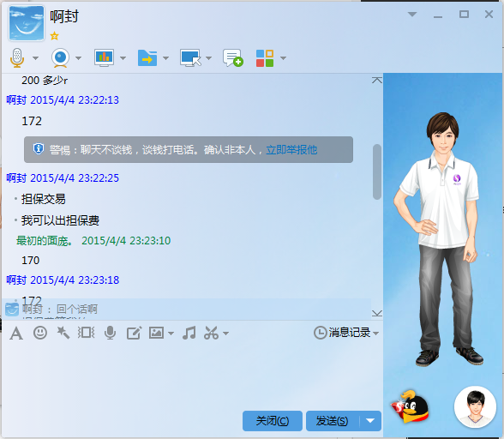The height and width of the screenshot is (439, 504).
Task: Open font settings letter A icon
Action: tap(16, 333)
